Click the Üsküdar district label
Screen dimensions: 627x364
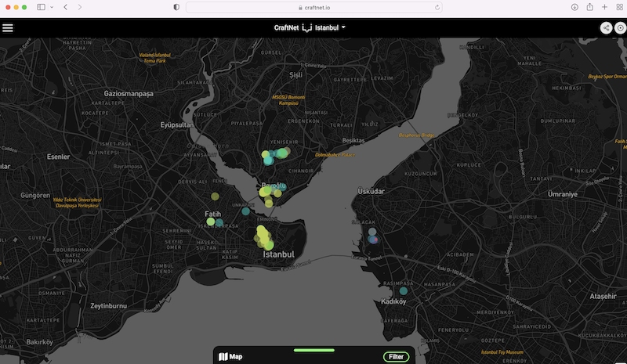(371, 191)
